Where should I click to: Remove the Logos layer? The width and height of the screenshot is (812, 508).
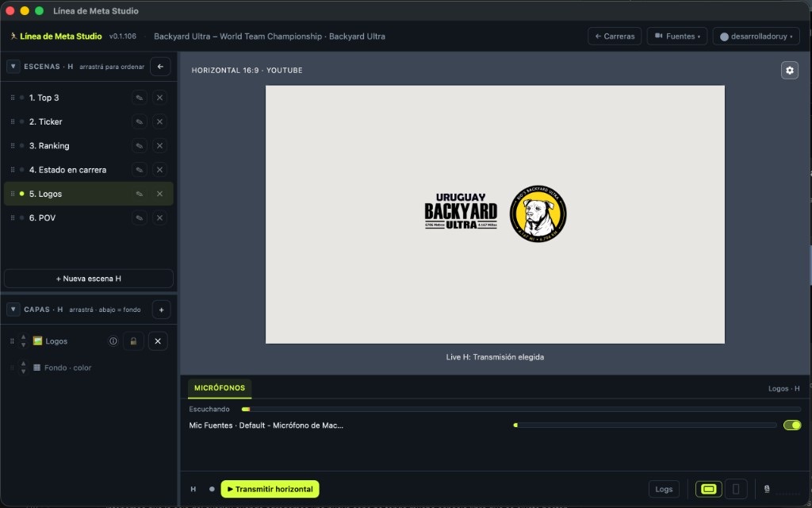coord(158,341)
